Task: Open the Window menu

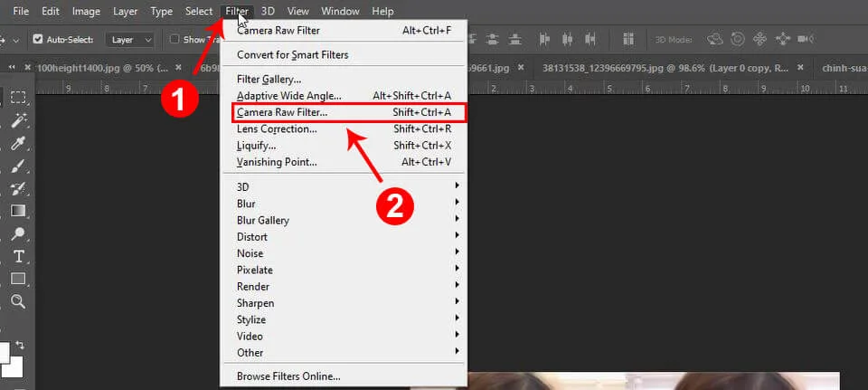Action: click(x=341, y=11)
